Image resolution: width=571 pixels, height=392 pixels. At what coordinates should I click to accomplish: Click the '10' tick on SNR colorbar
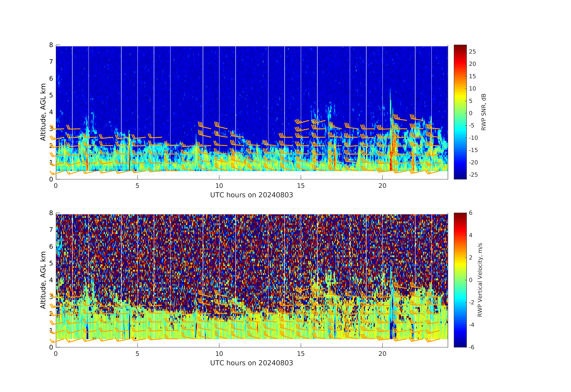472,89
